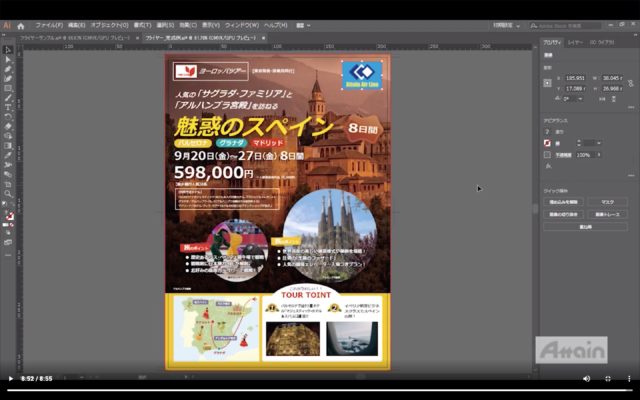The height and width of the screenshot is (400, 640).
Task: Open the ヘルプ(H) menu
Action: [276, 25]
